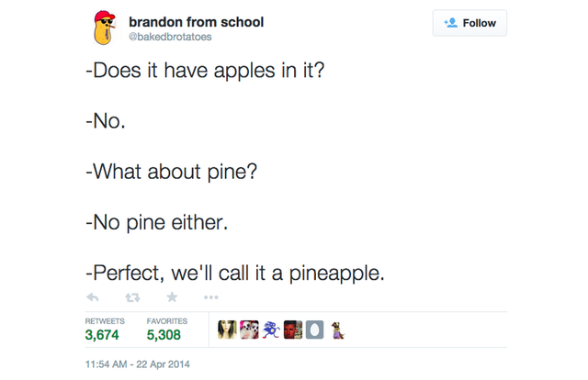Retweet this pineapple tweet
This screenshot has width=588, height=380.
[x=130, y=297]
